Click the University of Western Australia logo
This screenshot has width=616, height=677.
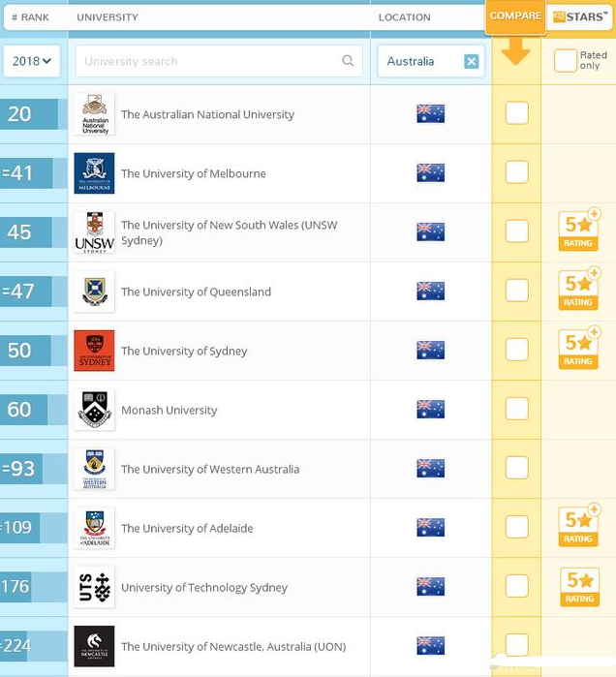pyautogui.click(x=94, y=469)
